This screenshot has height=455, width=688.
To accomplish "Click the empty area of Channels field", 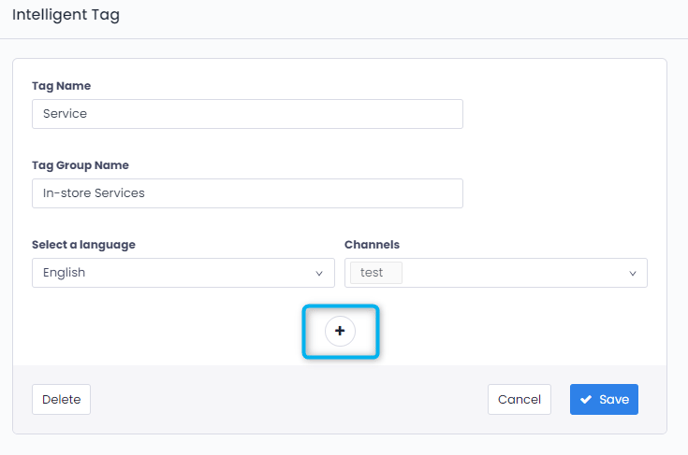I will (510, 273).
